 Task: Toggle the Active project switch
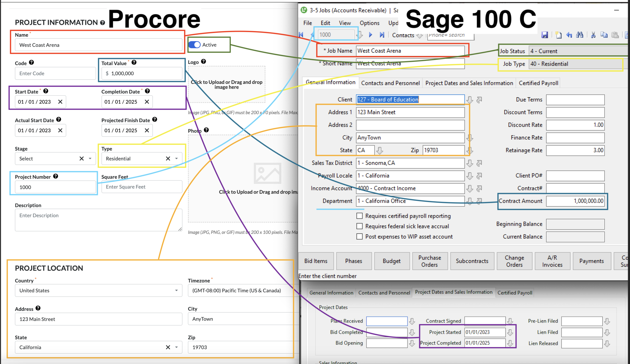(194, 45)
